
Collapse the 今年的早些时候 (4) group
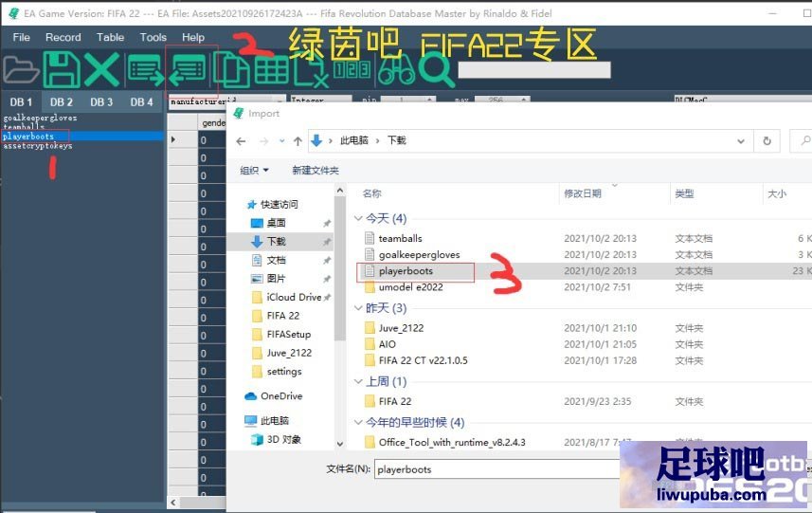click(358, 422)
